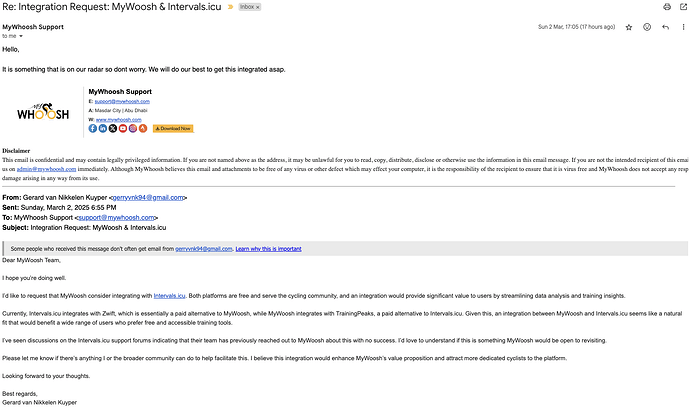Screen dimensions: 690x409
Task: Open the Facebook icon in the signature
Action: [93, 129]
